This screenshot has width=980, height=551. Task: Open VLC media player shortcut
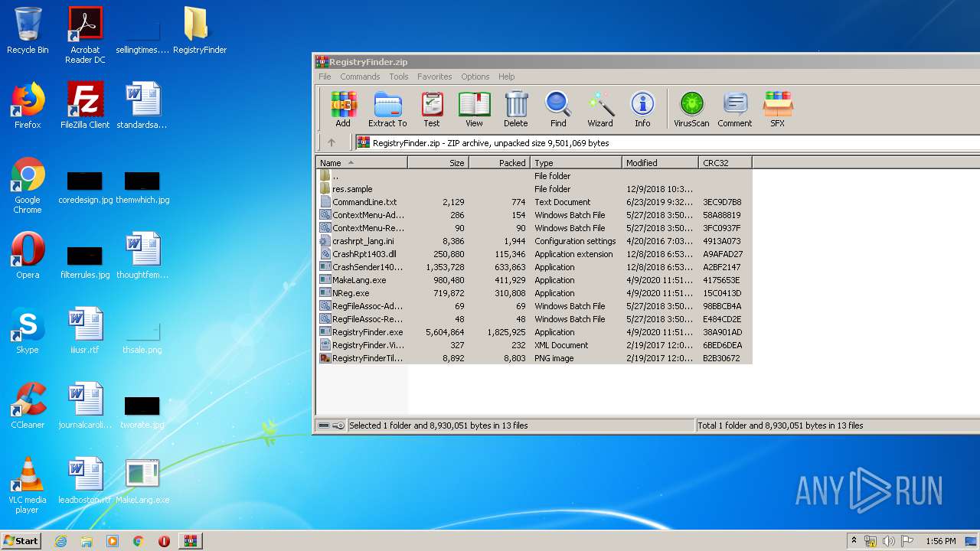pyautogui.click(x=28, y=485)
